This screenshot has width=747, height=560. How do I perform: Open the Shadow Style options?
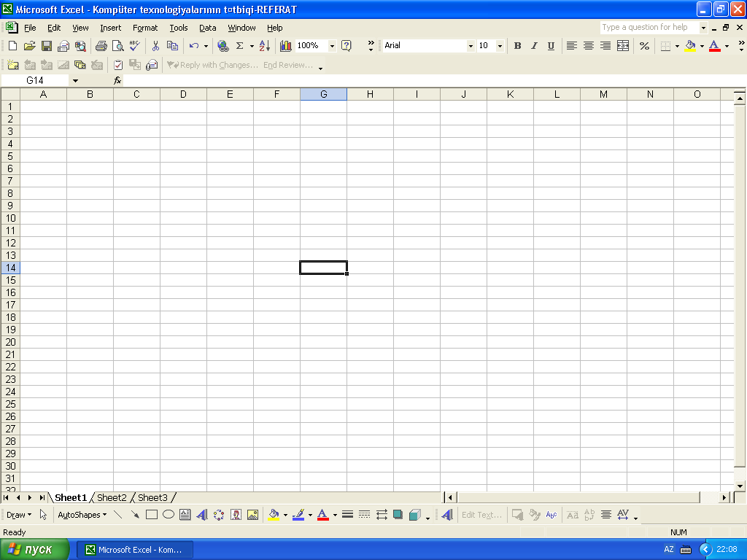pos(398,515)
